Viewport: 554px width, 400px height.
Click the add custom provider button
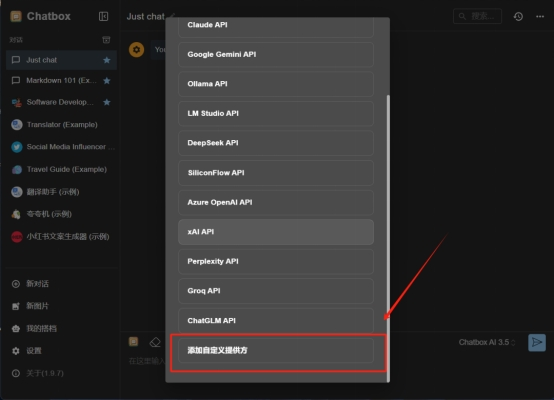(276, 350)
